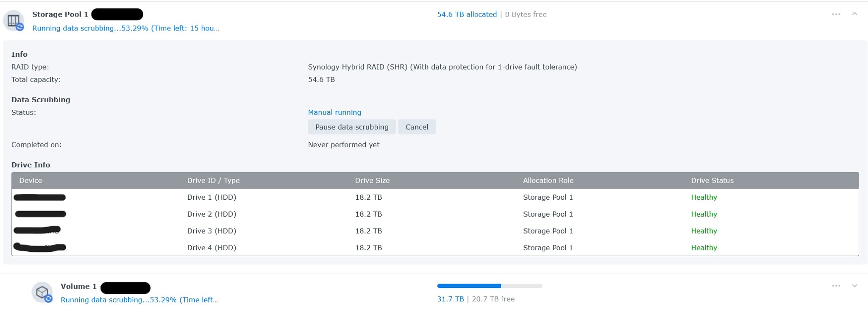The height and width of the screenshot is (312, 868).
Task: Pause data scrubbing
Action: tap(352, 127)
